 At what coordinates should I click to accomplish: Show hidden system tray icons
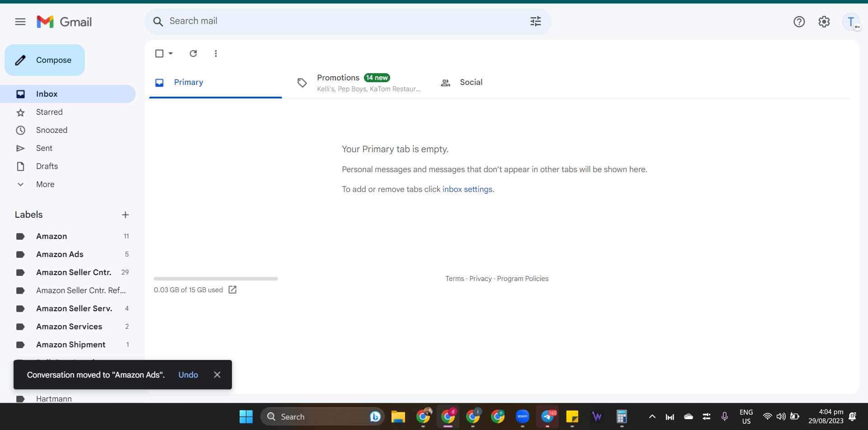coord(652,416)
